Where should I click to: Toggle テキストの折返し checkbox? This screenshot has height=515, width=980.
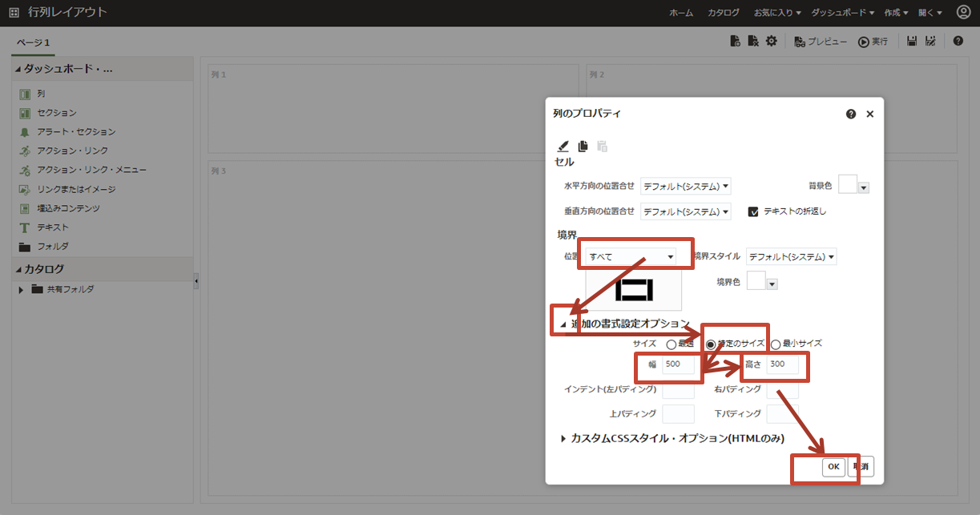(x=753, y=211)
